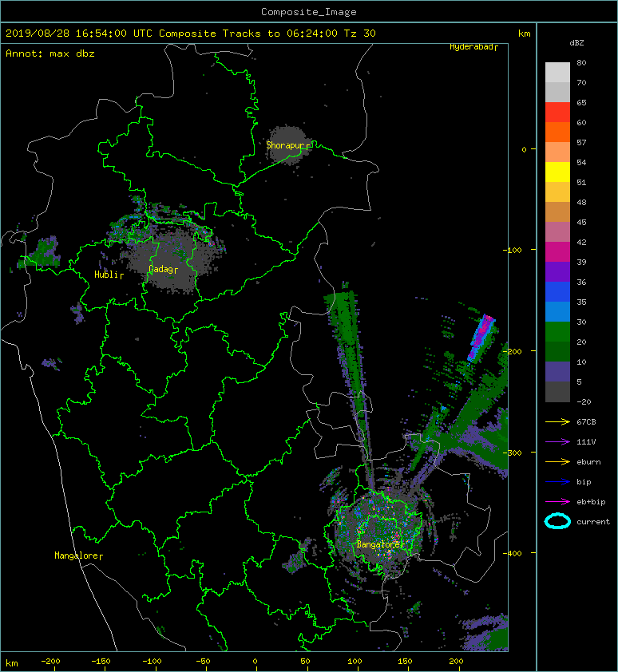Click the dBZ legend heading
The height and width of the screenshot is (672, 618).
point(576,43)
